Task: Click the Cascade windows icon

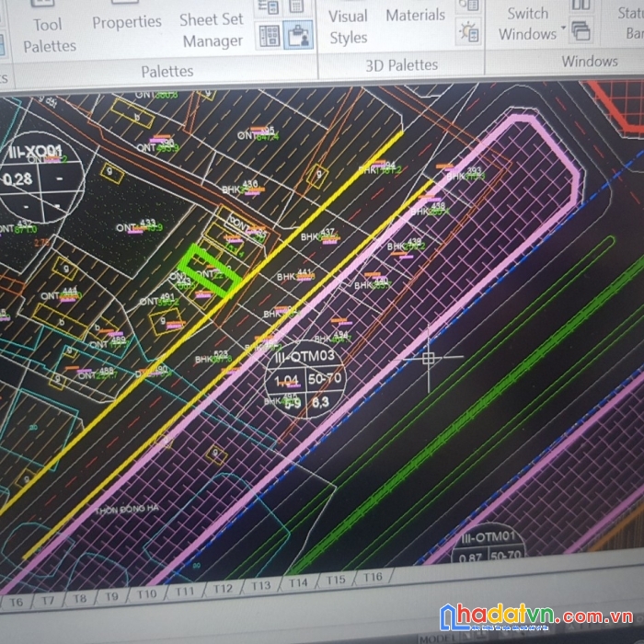Action: coord(581,30)
